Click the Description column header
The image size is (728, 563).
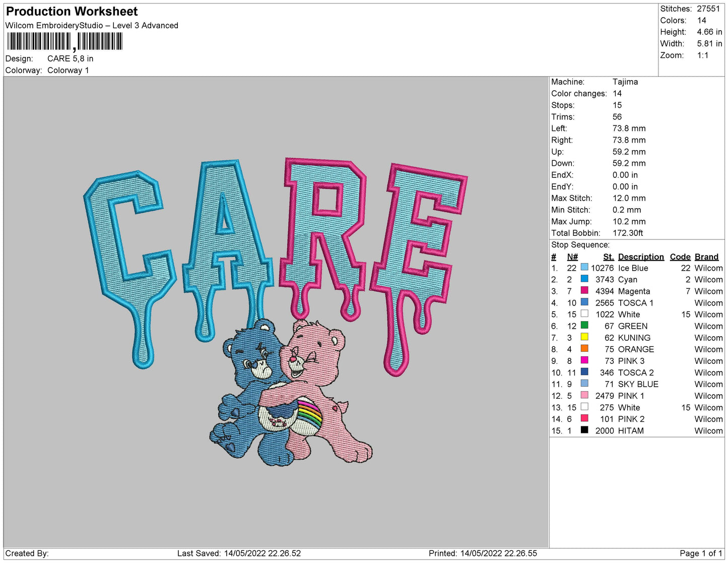640,257
